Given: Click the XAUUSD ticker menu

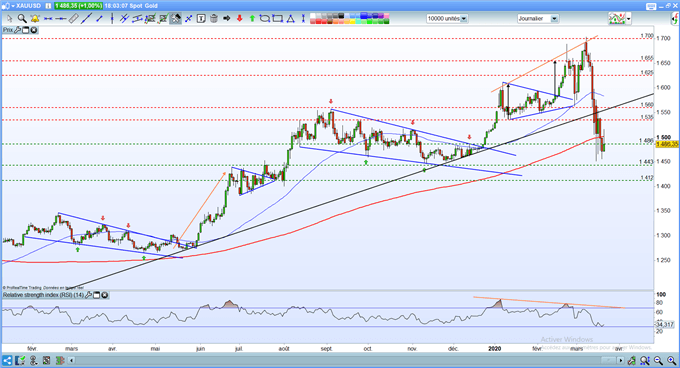Looking at the screenshot, I should tap(25, 6).
